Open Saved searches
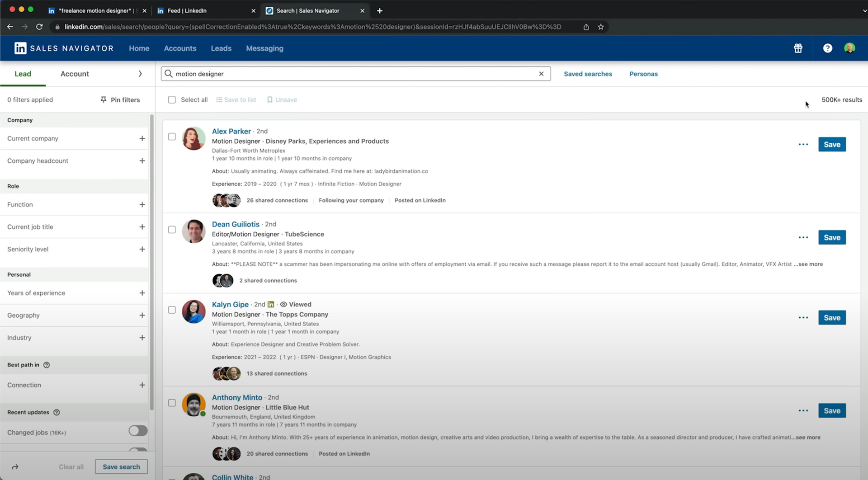 coord(588,74)
